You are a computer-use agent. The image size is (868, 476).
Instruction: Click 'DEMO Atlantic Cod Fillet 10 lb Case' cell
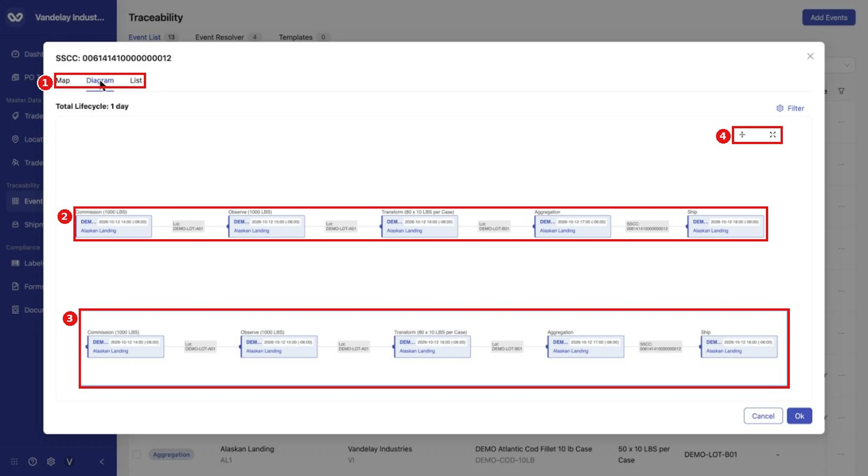[x=533, y=449]
